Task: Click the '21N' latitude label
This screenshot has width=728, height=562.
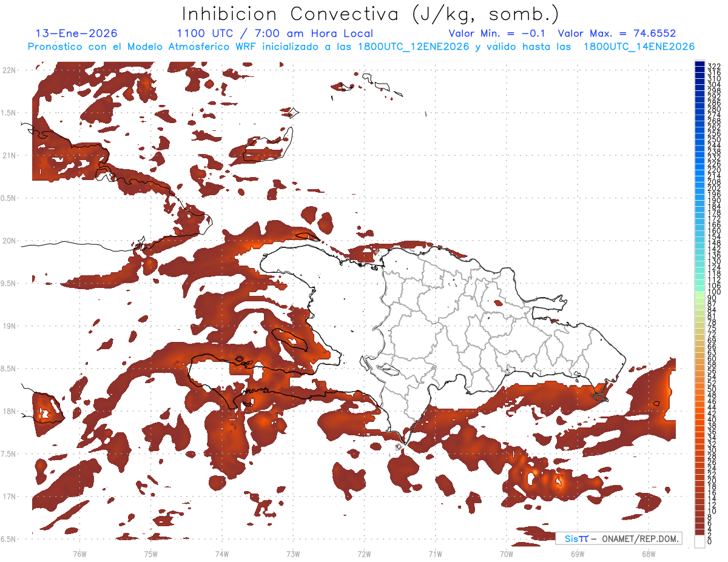Action: (9, 156)
